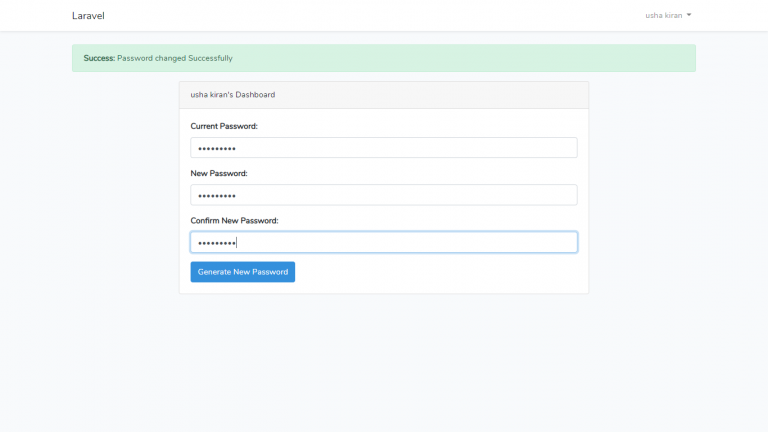Click the 'usha kiran's Dashboard' card header
Image resolution: width=768 pixels, height=432 pixels.
[x=384, y=95]
